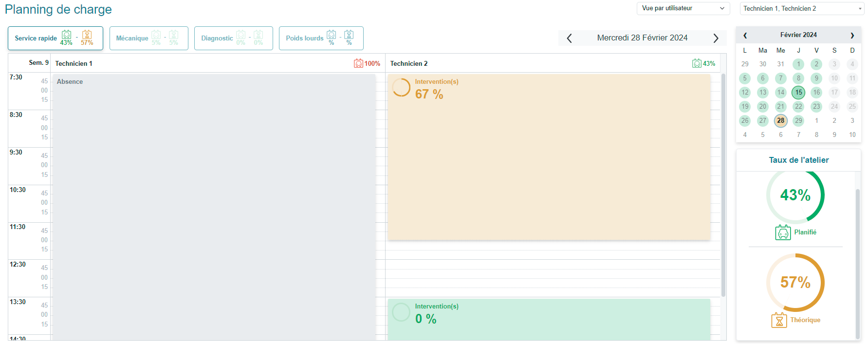
Task: Open the Technicien 1 Absence block
Action: tap(214, 207)
